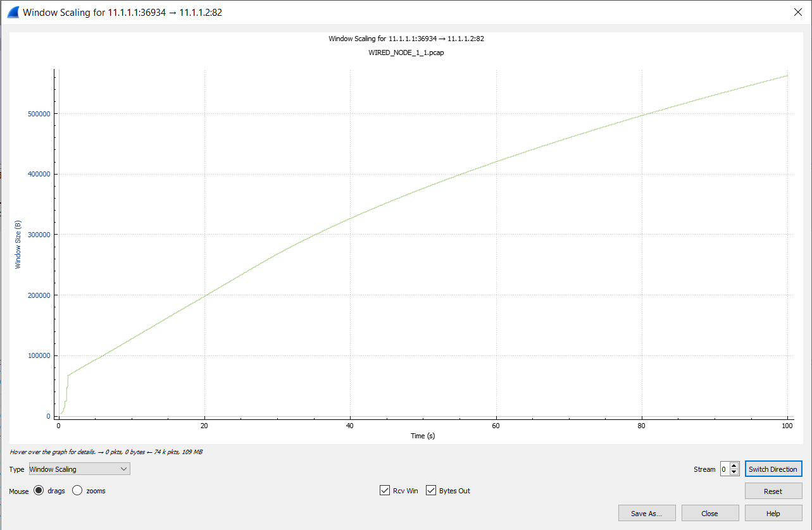This screenshot has width=812, height=530.
Task: Select the drags mouse mode radio button
Action: (x=39, y=491)
